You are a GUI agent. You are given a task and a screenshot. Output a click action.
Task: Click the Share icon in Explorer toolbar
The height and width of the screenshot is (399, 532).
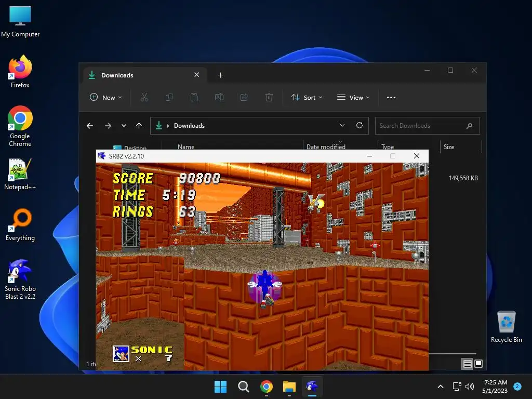(x=244, y=97)
